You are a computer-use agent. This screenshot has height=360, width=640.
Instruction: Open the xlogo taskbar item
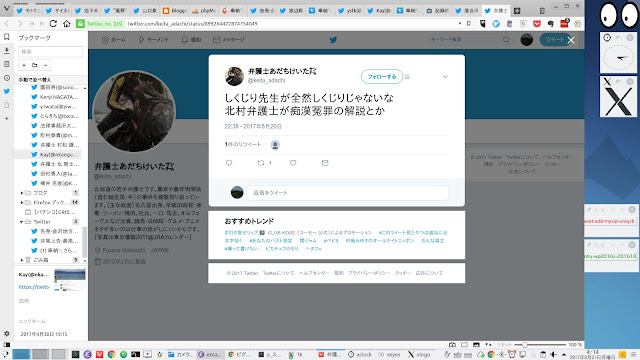click(419, 355)
